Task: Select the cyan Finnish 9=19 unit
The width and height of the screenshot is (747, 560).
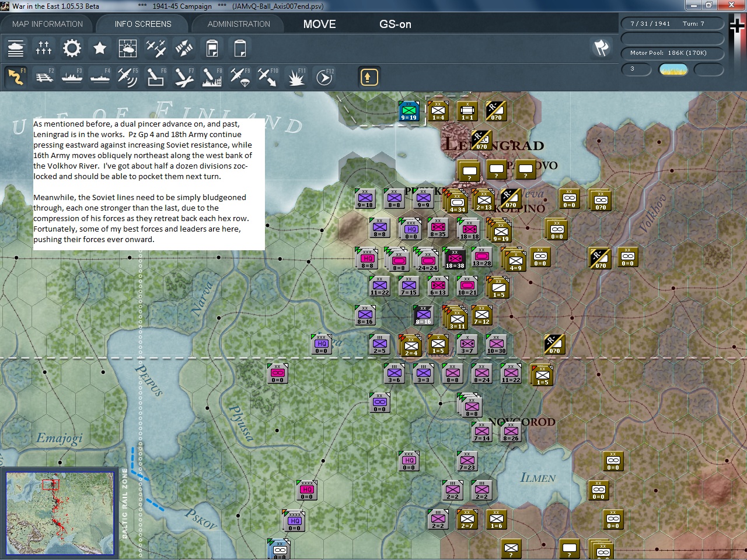Action: [x=409, y=111]
